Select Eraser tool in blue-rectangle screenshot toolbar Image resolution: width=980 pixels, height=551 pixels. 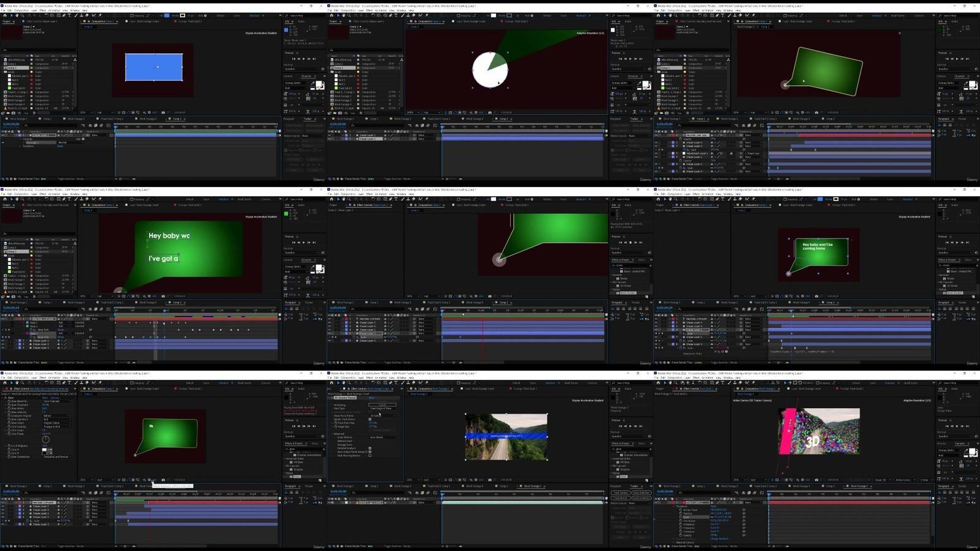click(87, 15)
